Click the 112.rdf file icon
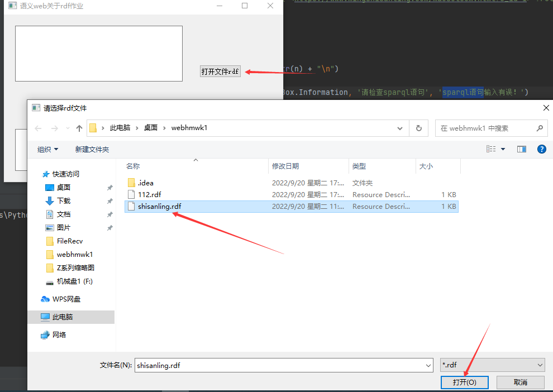553x392 pixels. [x=131, y=194]
